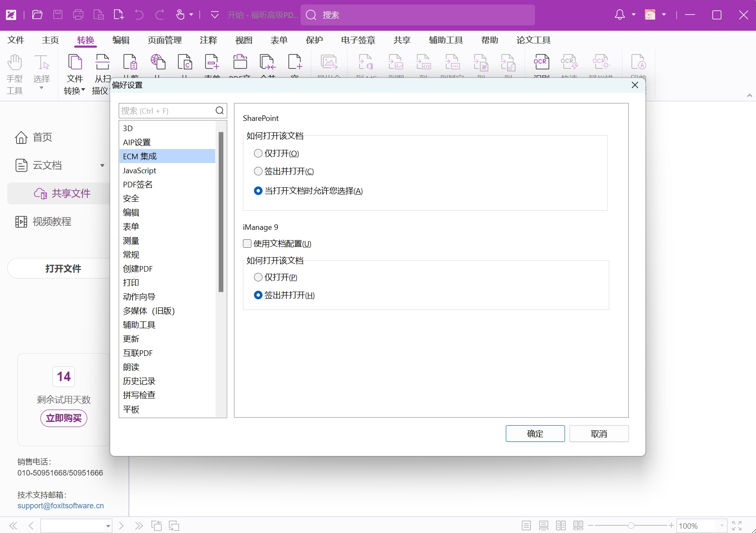The image size is (756, 533).
Task: Select the Hand tool (手型工具)
Action: (14, 73)
